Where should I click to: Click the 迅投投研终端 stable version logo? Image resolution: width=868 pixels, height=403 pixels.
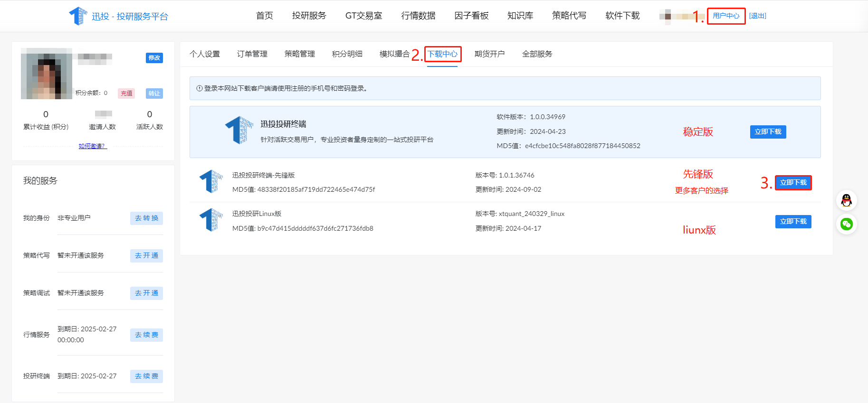pyautogui.click(x=239, y=130)
